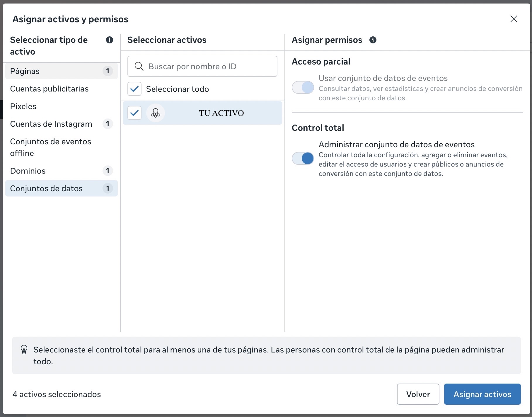Toggle Usar conjunto de datos de eventos

click(303, 87)
